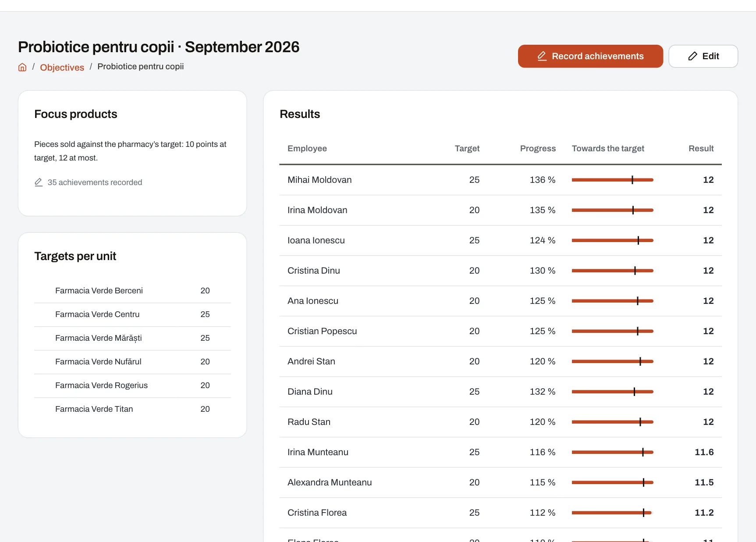The image size is (756, 542).
Task: Click Farmacia Verde Mărăști in Targets per unit
Action: [99, 338]
